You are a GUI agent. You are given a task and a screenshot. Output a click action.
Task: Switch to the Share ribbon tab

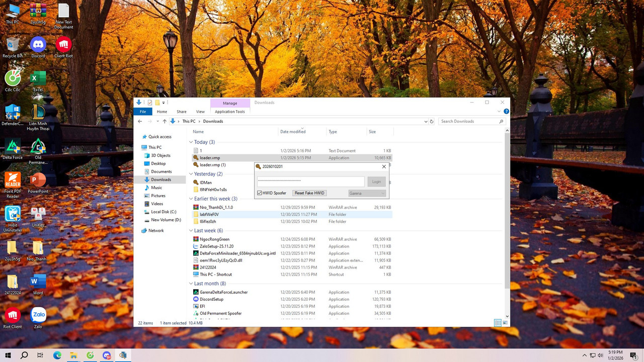[182, 112]
